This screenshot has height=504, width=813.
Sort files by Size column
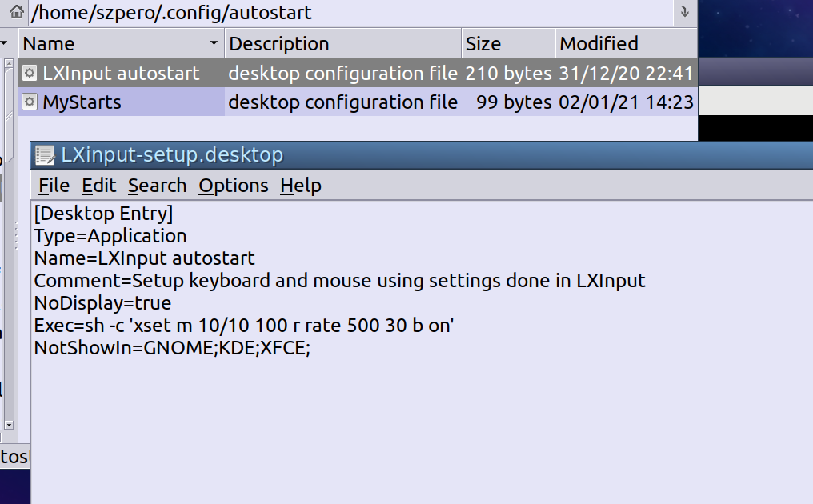click(507, 43)
